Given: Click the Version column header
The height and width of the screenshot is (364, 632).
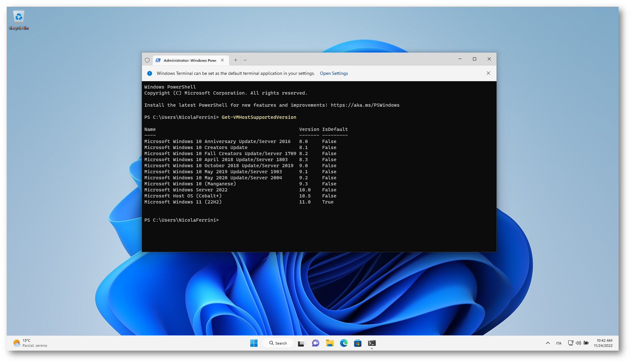Looking at the screenshot, I should [x=309, y=129].
